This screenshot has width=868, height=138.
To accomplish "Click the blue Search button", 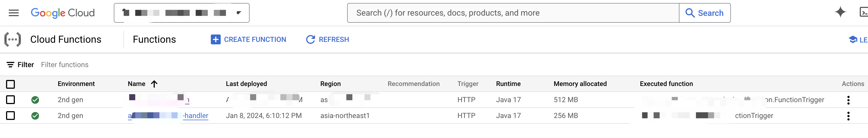I will tap(704, 13).
